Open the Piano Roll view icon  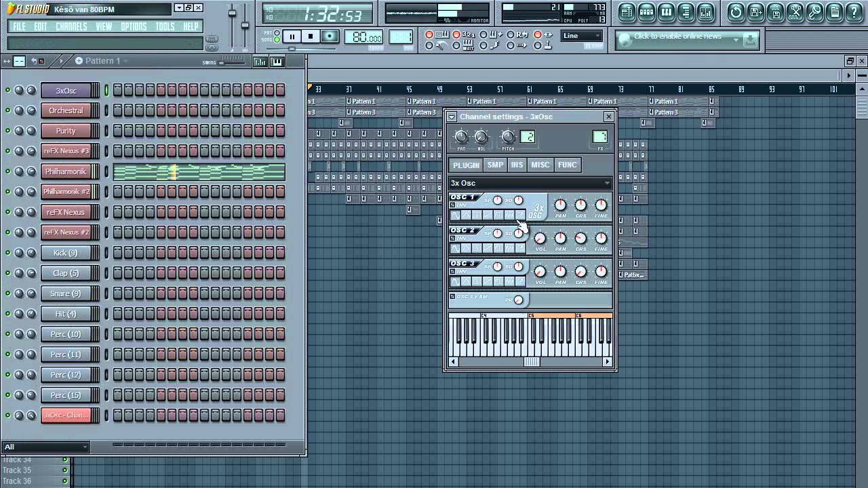click(667, 12)
